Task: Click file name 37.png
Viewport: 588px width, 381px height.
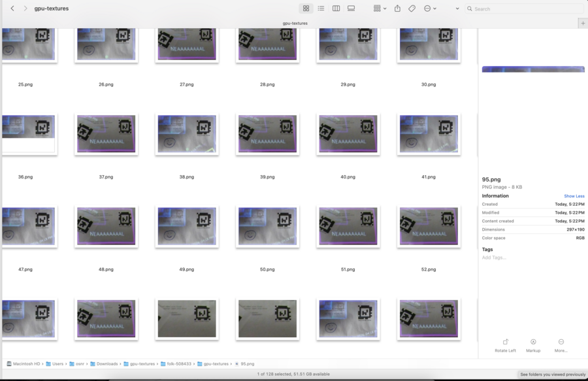Action: 106,176
